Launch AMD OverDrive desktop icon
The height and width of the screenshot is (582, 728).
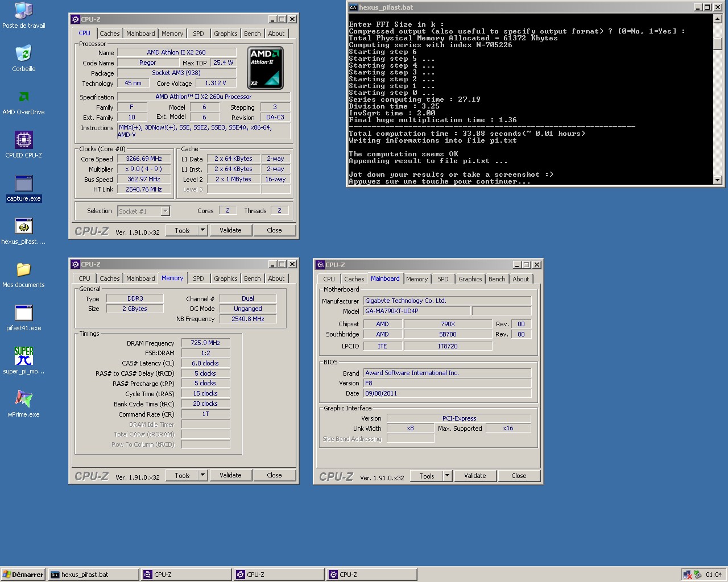pos(23,101)
